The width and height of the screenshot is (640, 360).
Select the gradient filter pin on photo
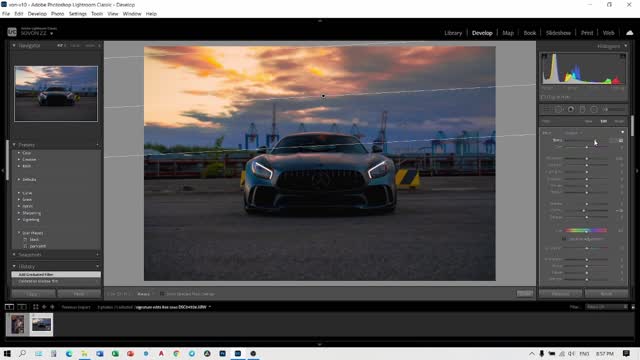[x=323, y=96]
